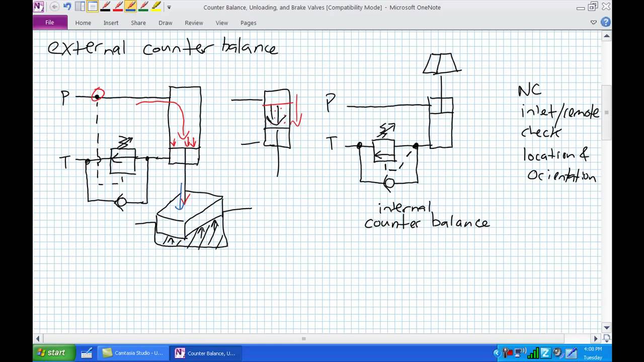Open the Review ribbon tab
This screenshot has height=362, width=644.
[x=194, y=23]
